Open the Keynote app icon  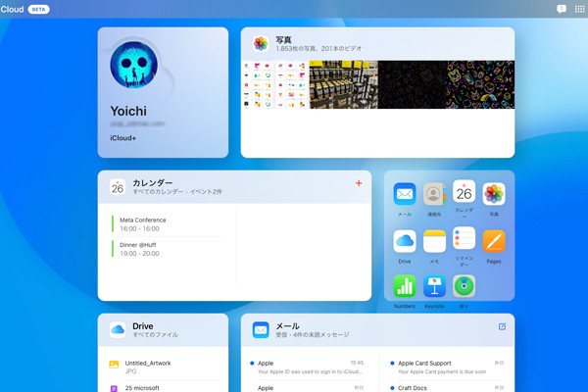click(x=434, y=286)
